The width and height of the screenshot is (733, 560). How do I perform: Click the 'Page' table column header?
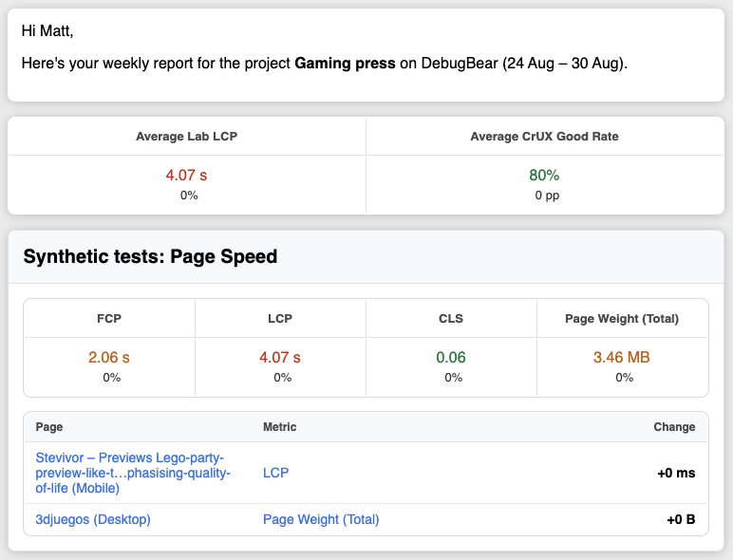tap(49, 427)
